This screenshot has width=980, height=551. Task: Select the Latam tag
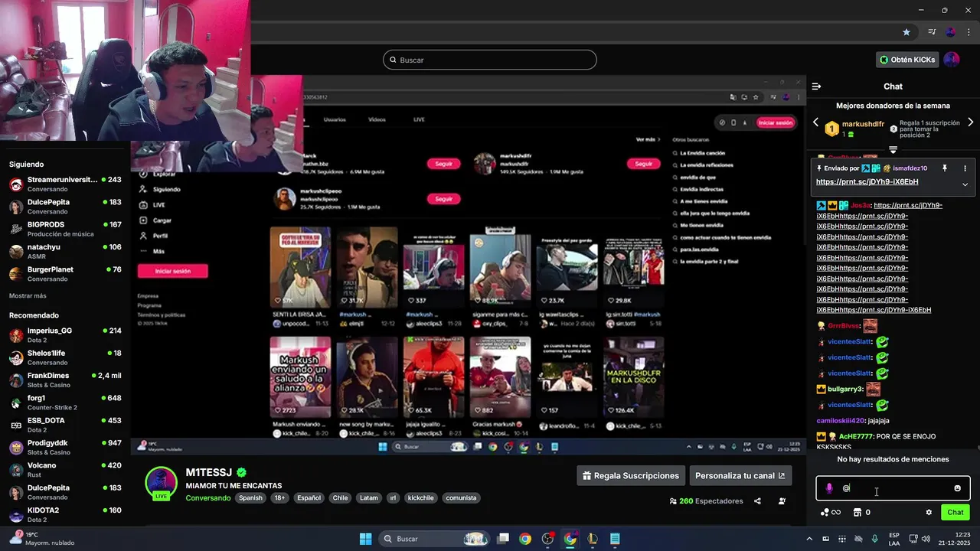click(x=369, y=498)
